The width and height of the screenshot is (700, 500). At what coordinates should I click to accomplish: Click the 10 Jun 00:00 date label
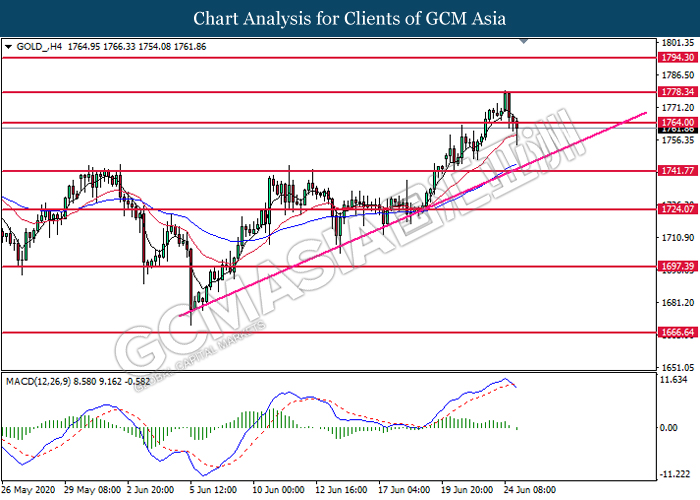click(279, 490)
